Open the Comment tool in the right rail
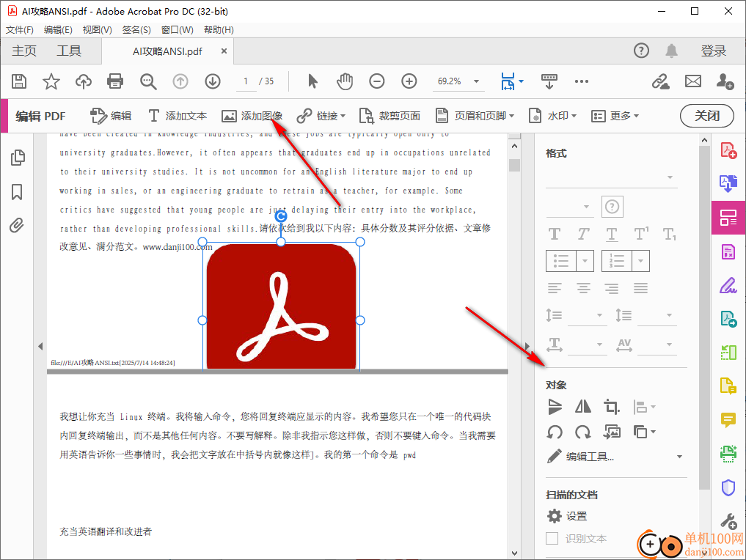 point(728,420)
